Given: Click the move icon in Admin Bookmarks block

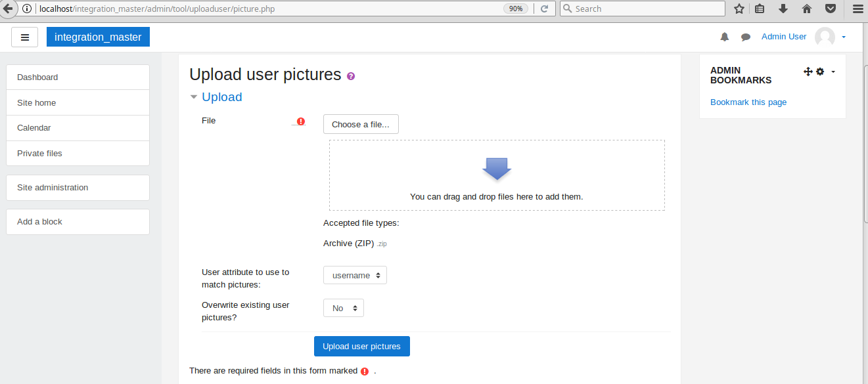Looking at the screenshot, I should pyautogui.click(x=808, y=71).
